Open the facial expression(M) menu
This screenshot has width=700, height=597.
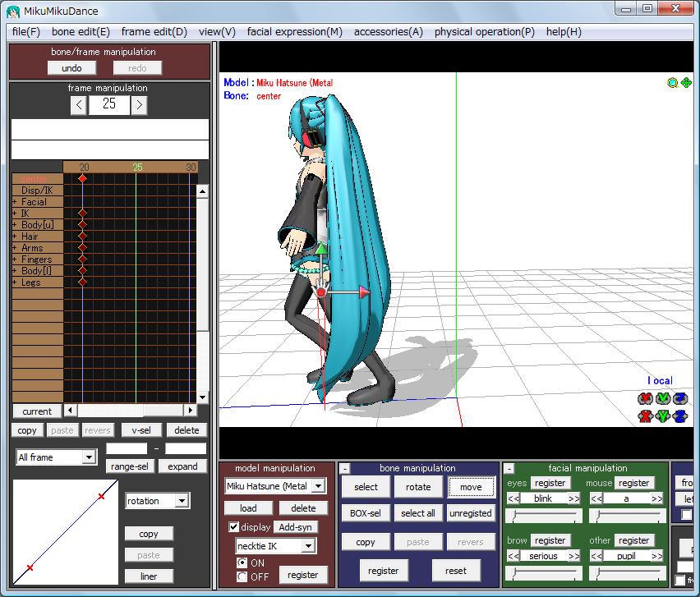tap(295, 32)
